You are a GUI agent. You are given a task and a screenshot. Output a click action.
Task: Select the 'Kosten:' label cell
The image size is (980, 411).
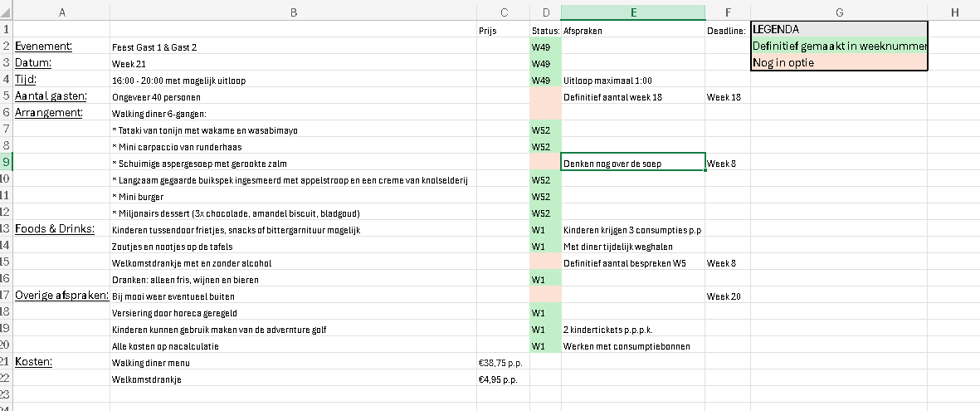[x=63, y=362]
